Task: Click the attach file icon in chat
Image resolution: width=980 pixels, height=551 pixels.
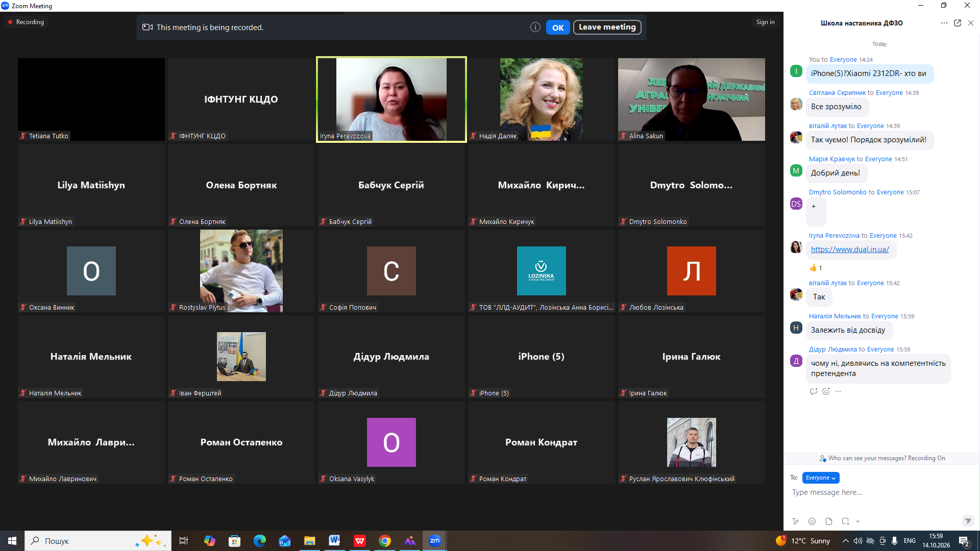Action: 829,521
